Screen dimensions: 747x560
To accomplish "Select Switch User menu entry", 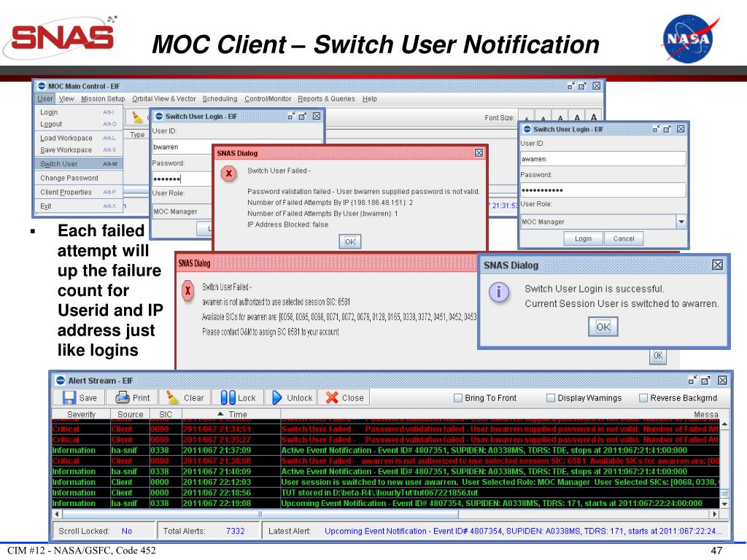I will click(79, 164).
